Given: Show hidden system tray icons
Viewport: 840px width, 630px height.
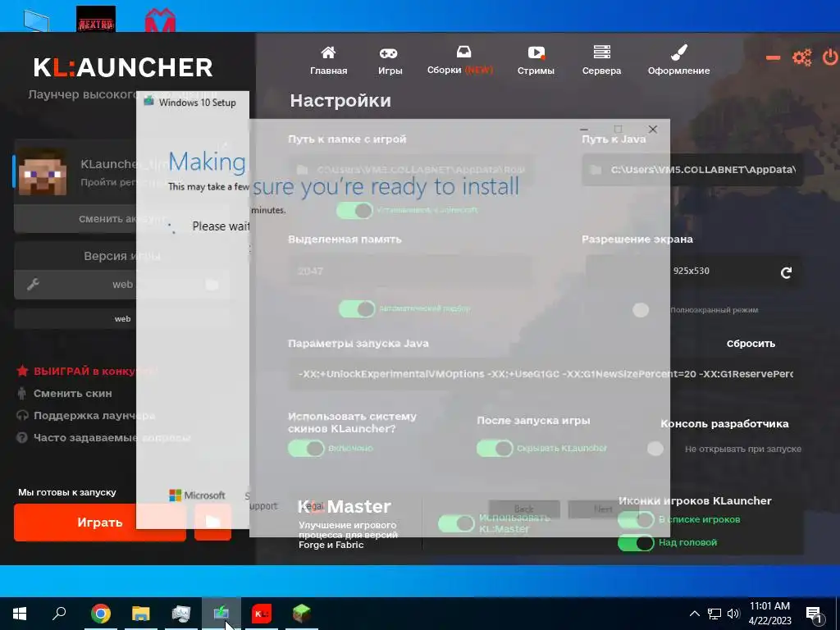Looking at the screenshot, I should click(x=694, y=614).
